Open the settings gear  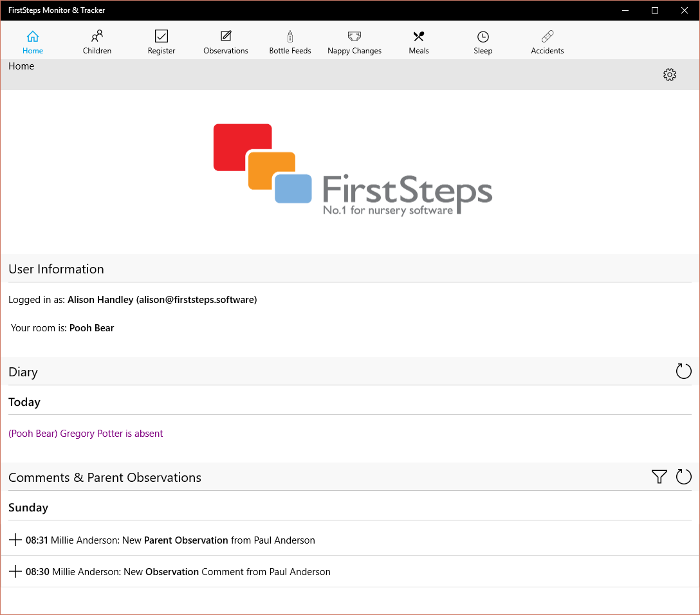pos(670,74)
